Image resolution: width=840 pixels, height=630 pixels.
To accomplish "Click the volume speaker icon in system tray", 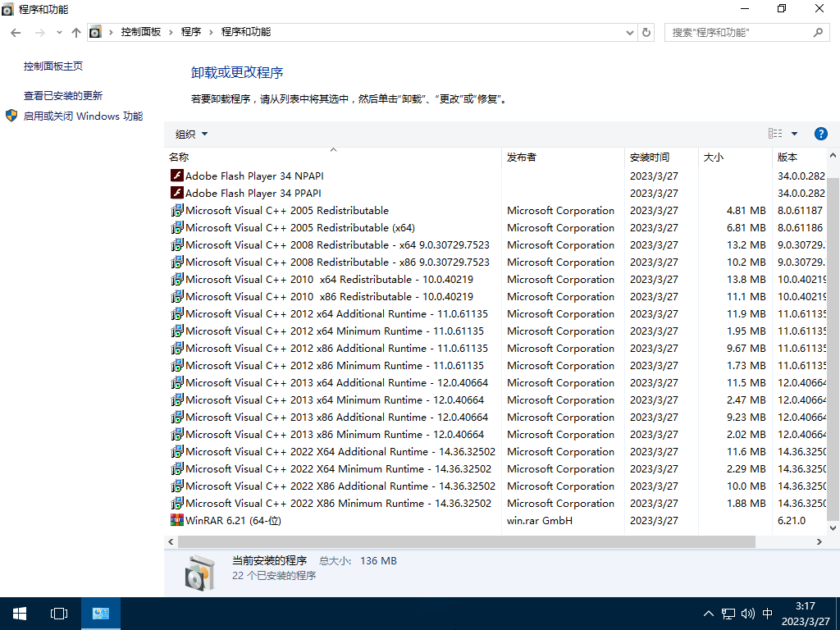I will point(747,613).
